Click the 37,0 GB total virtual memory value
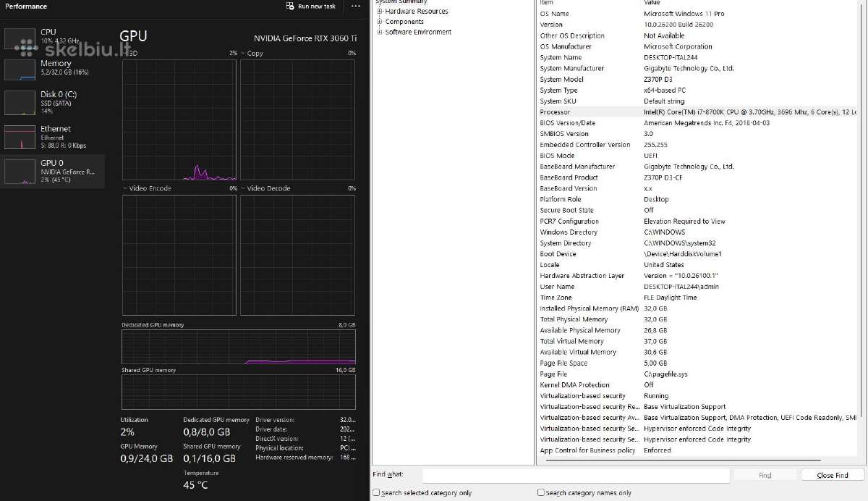The image size is (868, 501). [x=655, y=341]
